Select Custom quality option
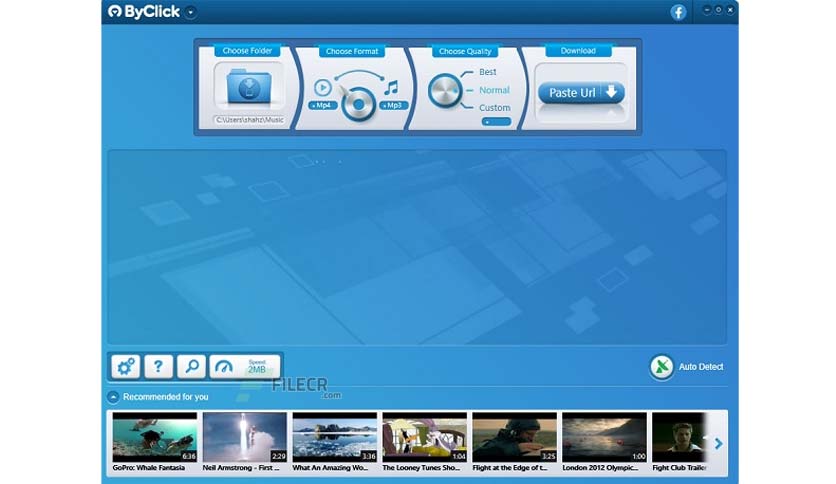 [494, 108]
